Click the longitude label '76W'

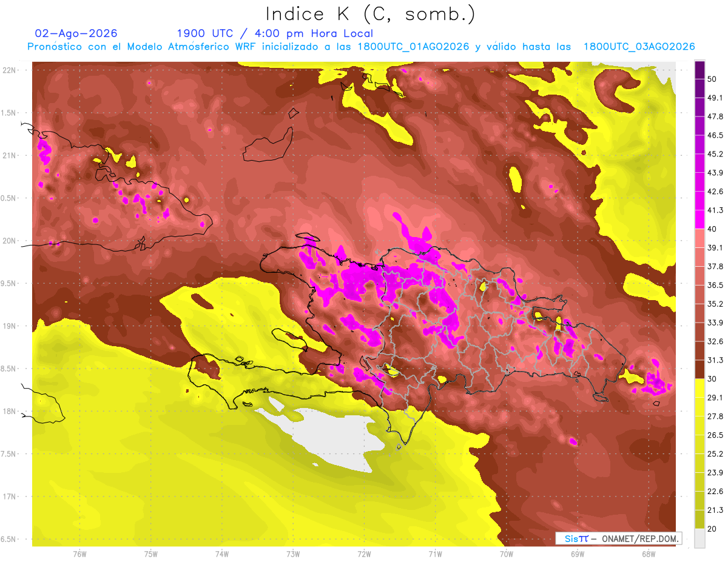pos(79,554)
